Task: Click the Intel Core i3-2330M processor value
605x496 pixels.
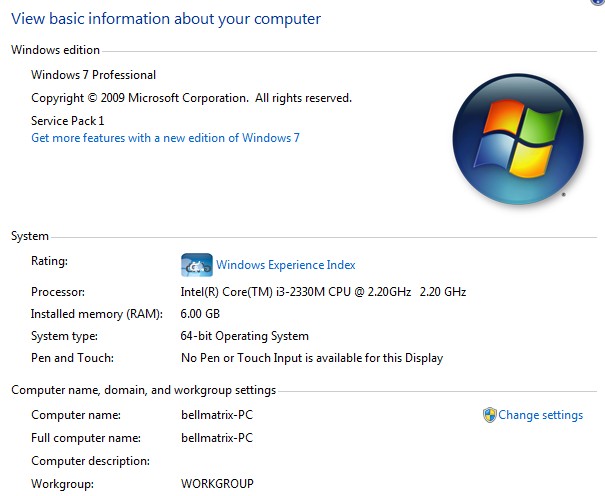Action: pyautogui.click(x=323, y=292)
